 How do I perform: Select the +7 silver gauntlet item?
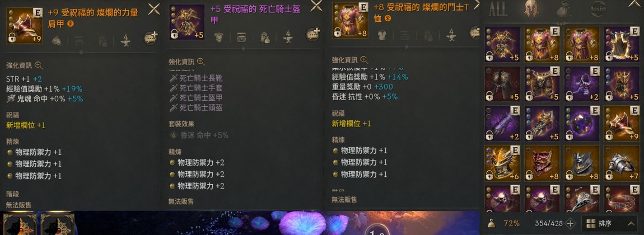click(621, 163)
